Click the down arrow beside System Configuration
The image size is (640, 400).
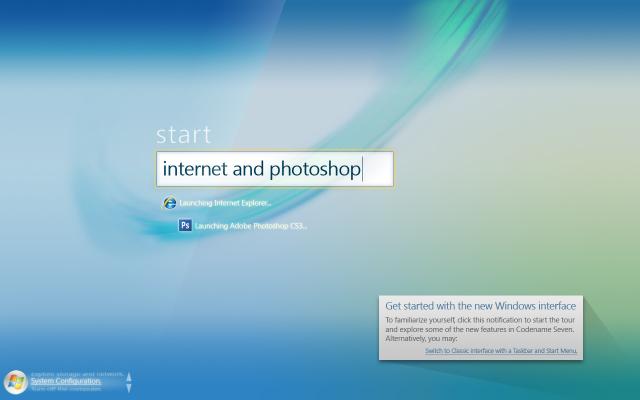coord(129,388)
